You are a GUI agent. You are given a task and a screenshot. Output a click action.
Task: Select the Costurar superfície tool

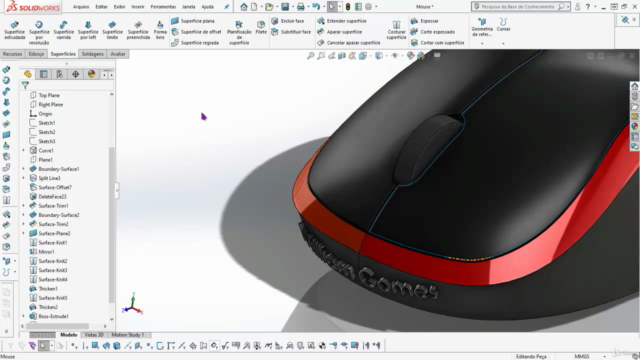point(396,30)
